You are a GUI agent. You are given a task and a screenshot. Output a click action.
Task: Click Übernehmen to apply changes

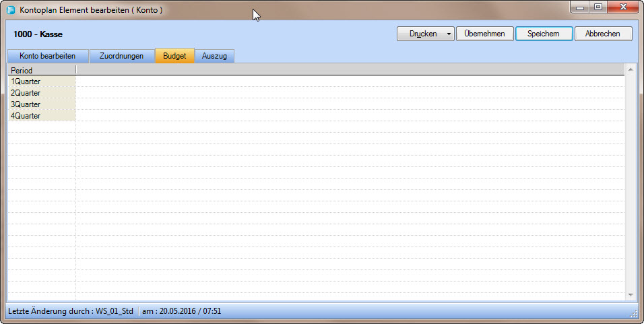pos(484,34)
